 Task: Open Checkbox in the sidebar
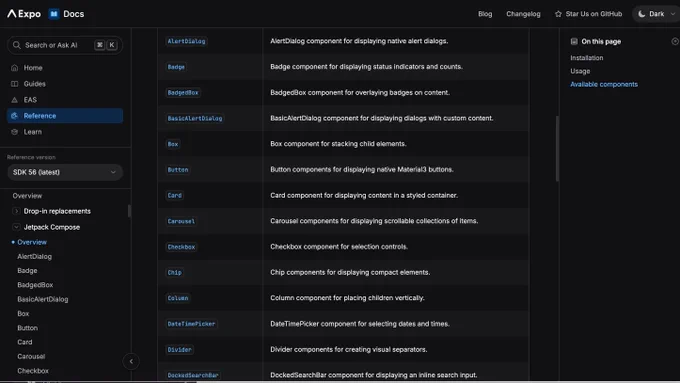pyautogui.click(x=33, y=371)
